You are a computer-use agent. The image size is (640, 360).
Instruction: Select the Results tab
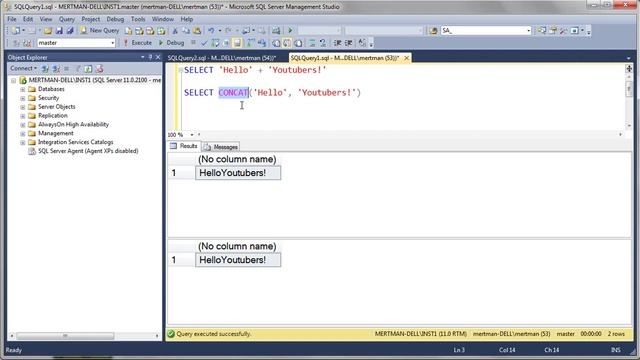184,146
